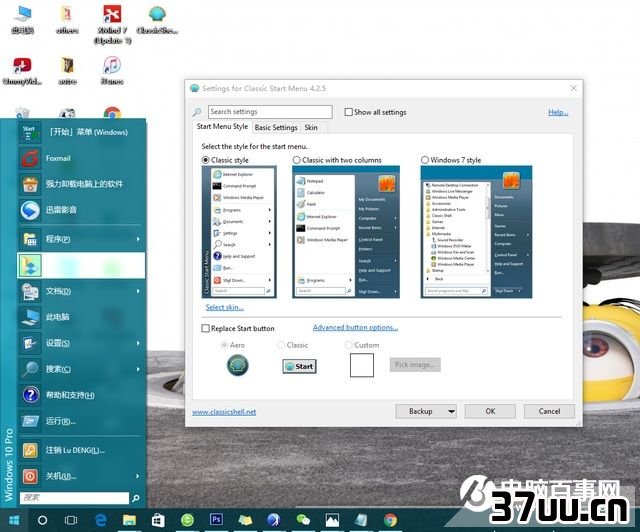
Task: Click the Windows Start button on taskbar
Action: tap(14, 520)
